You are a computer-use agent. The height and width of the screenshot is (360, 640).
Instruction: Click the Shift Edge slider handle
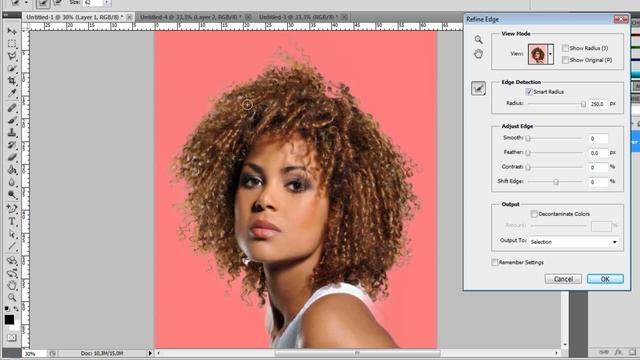[556, 182]
